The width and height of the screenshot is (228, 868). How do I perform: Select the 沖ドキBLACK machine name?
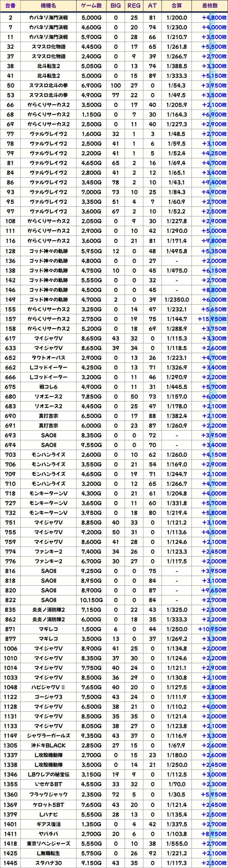(48, 746)
